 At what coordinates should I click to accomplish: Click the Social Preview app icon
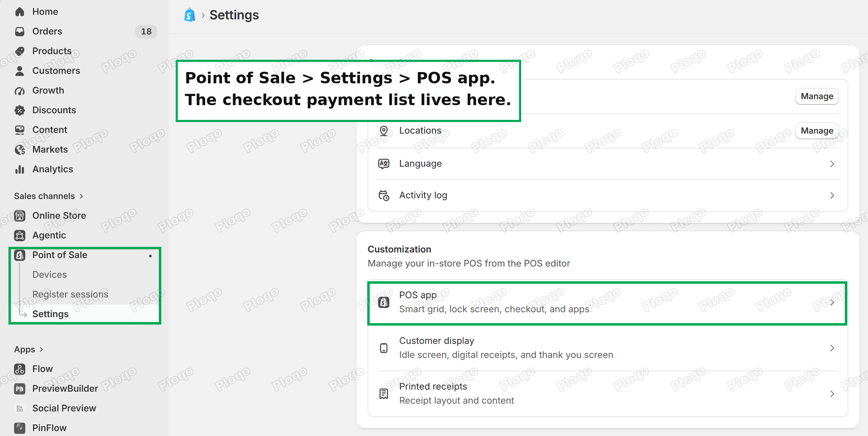[x=20, y=408]
